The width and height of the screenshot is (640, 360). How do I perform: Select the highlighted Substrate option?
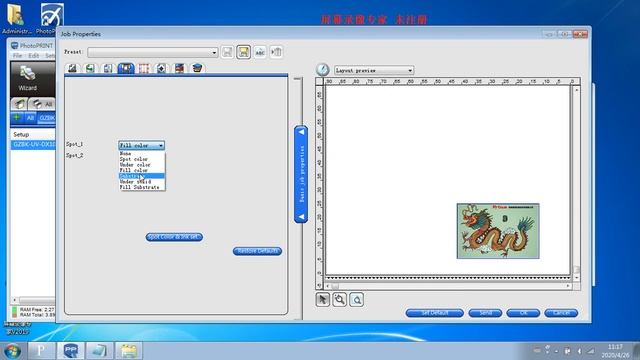142,176
